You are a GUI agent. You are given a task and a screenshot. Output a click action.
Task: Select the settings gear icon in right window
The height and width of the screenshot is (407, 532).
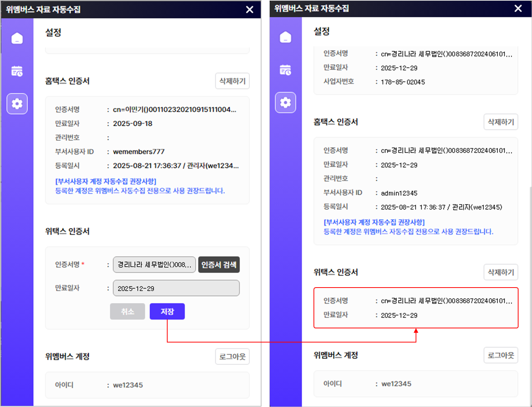[x=285, y=103]
